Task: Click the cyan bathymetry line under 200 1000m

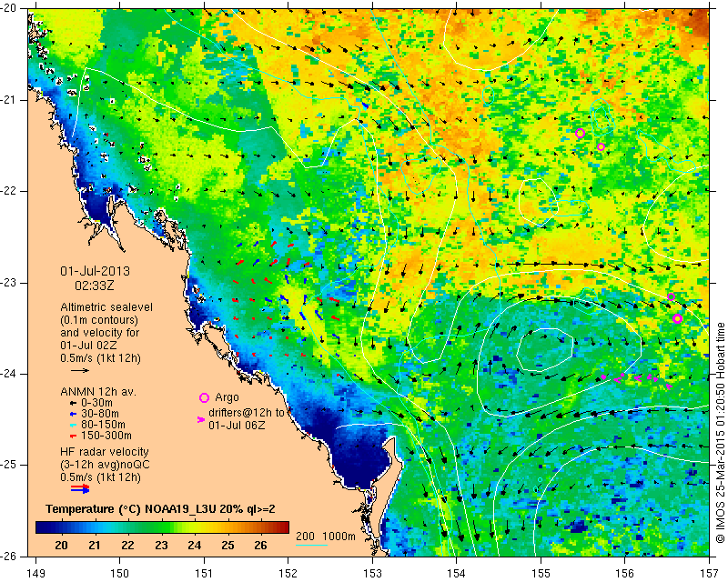Action: (311, 545)
